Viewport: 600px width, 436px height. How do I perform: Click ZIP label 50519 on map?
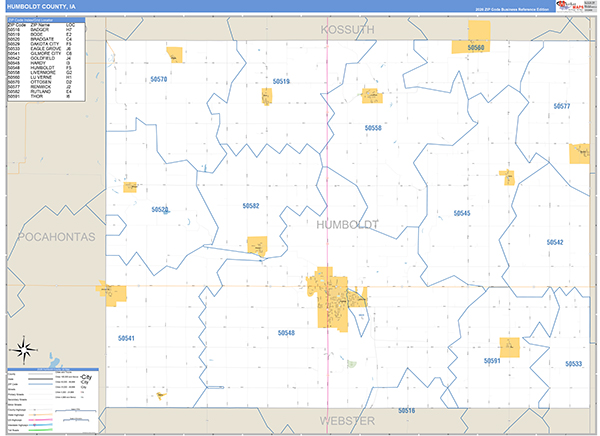(x=281, y=81)
